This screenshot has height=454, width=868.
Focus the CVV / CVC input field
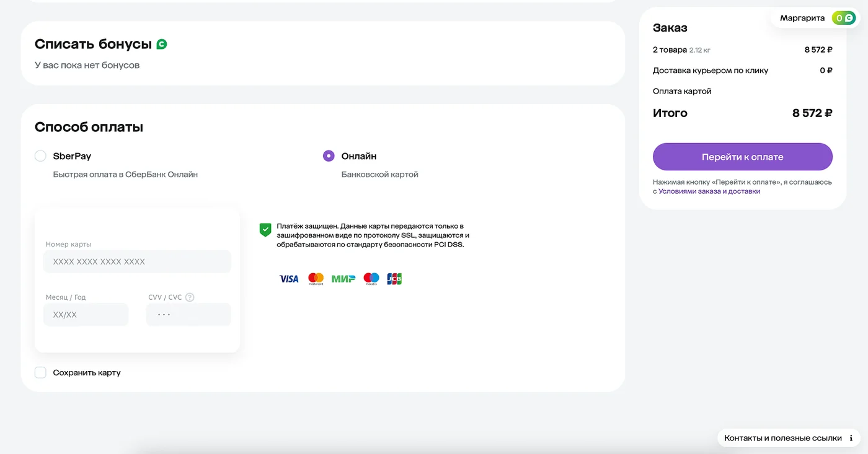tap(188, 315)
